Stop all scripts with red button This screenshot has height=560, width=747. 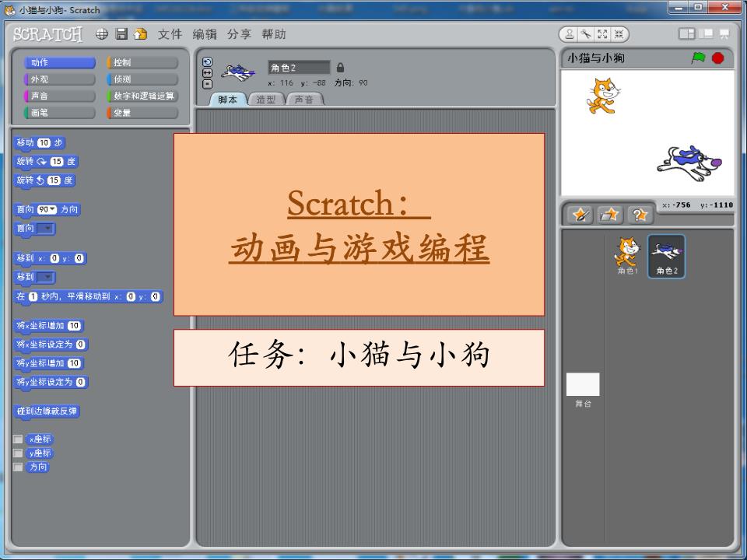coord(718,58)
